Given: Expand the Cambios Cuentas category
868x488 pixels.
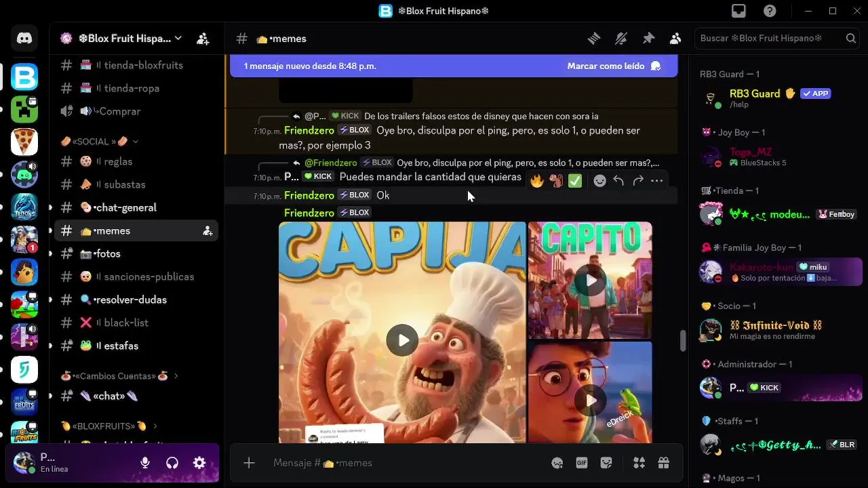Looking at the screenshot, I should pyautogui.click(x=119, y=375).
